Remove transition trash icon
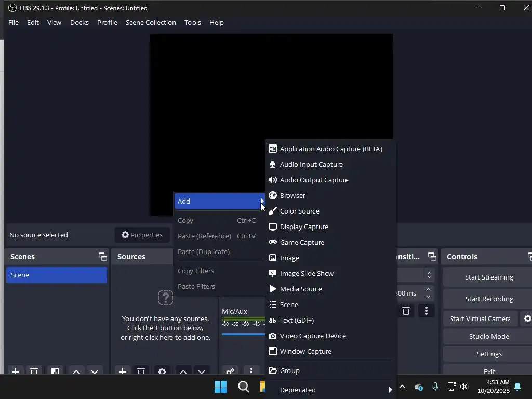532x399 pixels. pos(406,311)
